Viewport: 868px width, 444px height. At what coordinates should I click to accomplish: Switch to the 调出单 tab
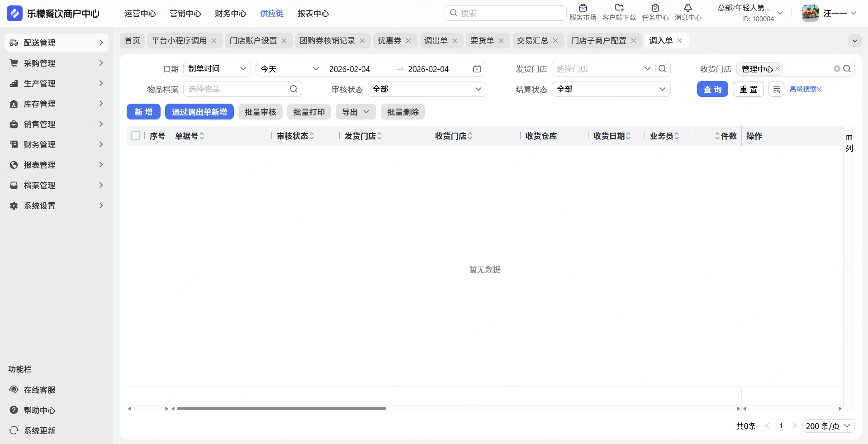[x=436, y=41]
